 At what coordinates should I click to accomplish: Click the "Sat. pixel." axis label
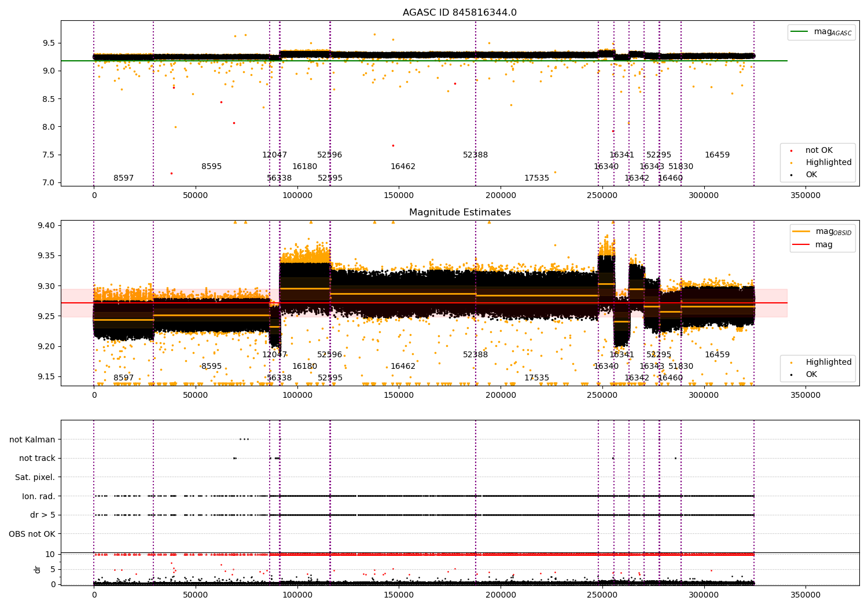pos(35,477)
